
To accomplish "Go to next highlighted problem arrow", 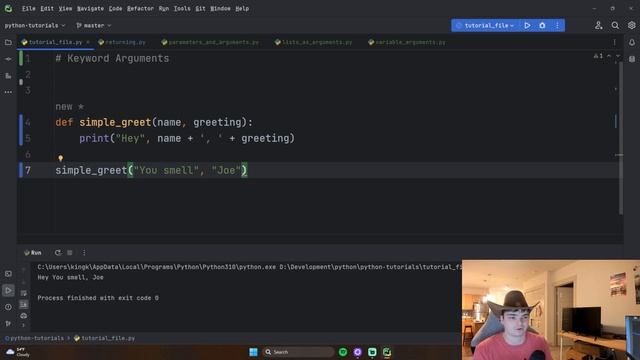I will pyautogui.click(x=618, y=56).
